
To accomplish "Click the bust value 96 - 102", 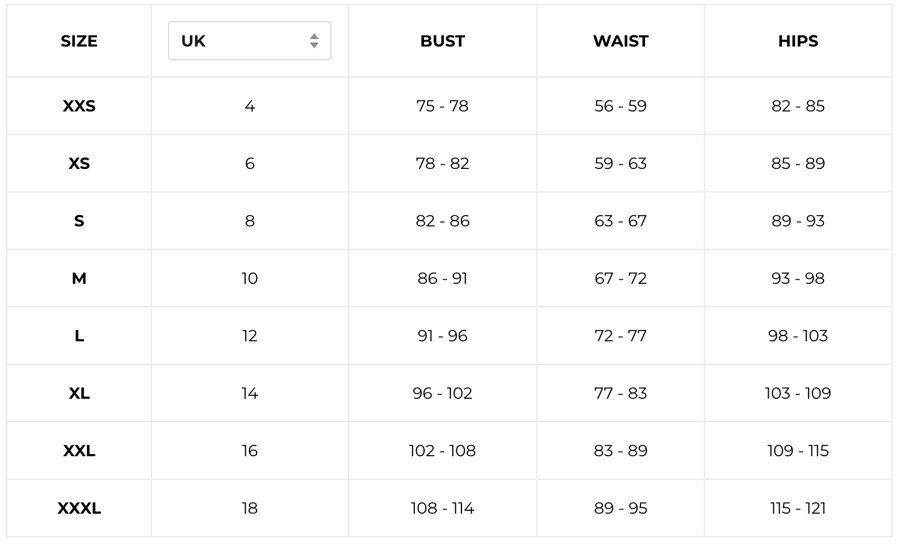I will coord(442,393).
